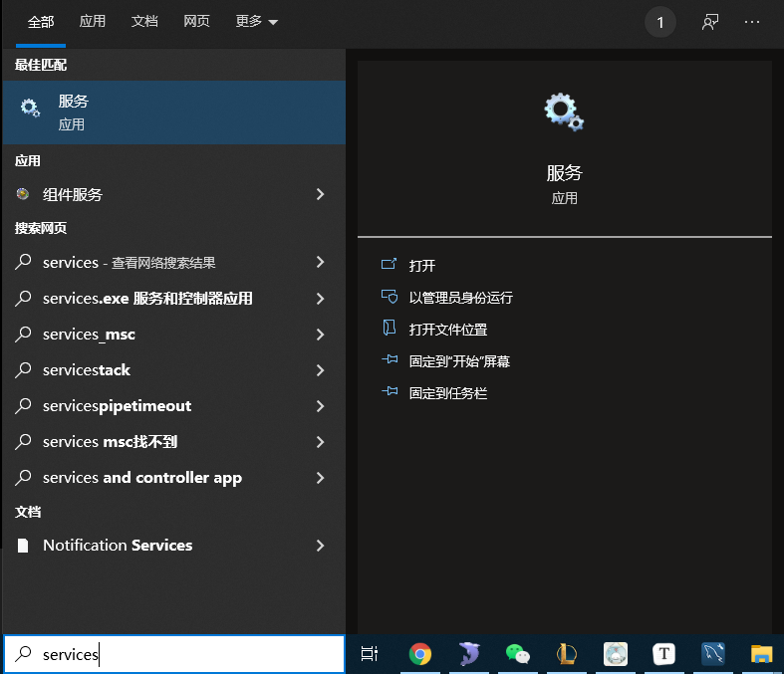Click the search box containing services

[x=174, y=654]
